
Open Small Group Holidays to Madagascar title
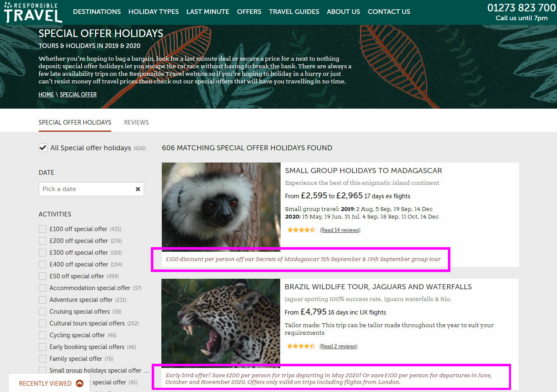(364, 171)
